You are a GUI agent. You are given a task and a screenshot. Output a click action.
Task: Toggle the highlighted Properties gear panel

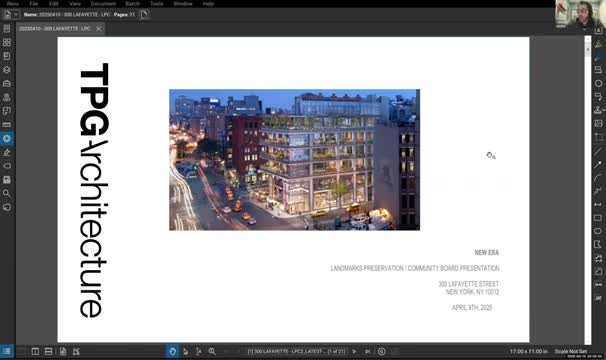point(7,138)
